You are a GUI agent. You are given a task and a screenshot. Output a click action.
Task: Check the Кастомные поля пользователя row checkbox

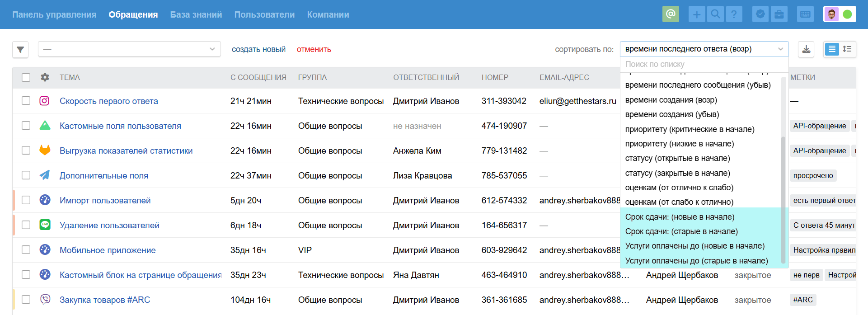26,125
